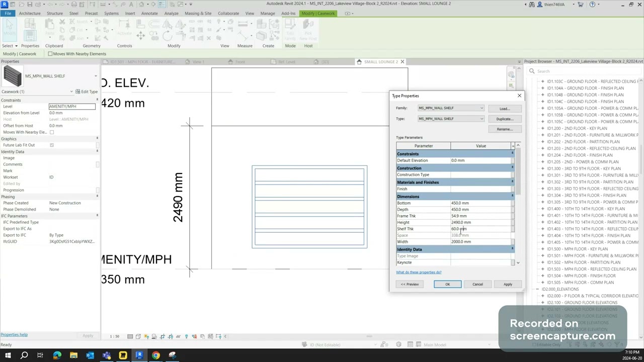Select the Modify arrow tool in ribbon

pyautogui.click(x=9, y=29)
